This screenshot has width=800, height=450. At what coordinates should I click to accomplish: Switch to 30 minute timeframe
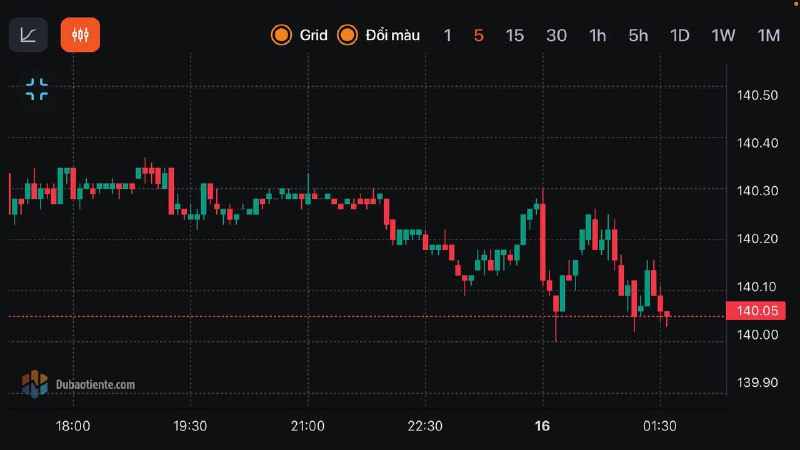point(556,35)
